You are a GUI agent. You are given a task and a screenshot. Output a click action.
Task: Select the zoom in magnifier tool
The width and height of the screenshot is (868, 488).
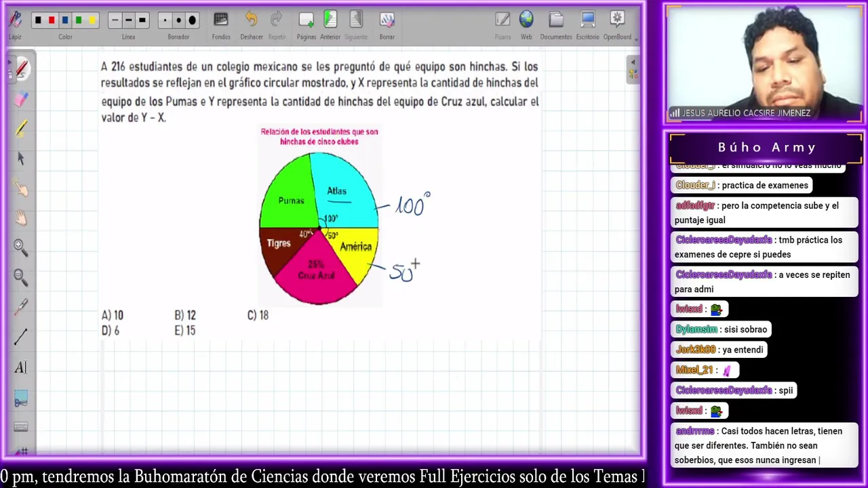tap(21, 247)
